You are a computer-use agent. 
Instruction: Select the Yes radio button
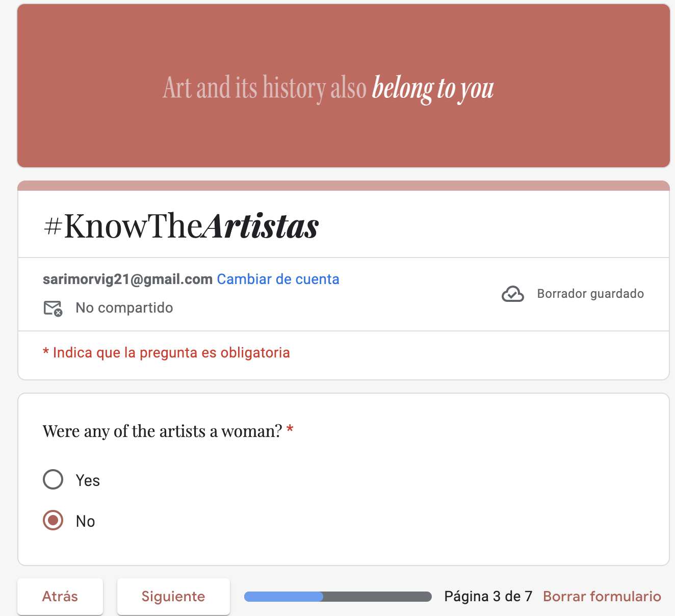click(53, 479)
